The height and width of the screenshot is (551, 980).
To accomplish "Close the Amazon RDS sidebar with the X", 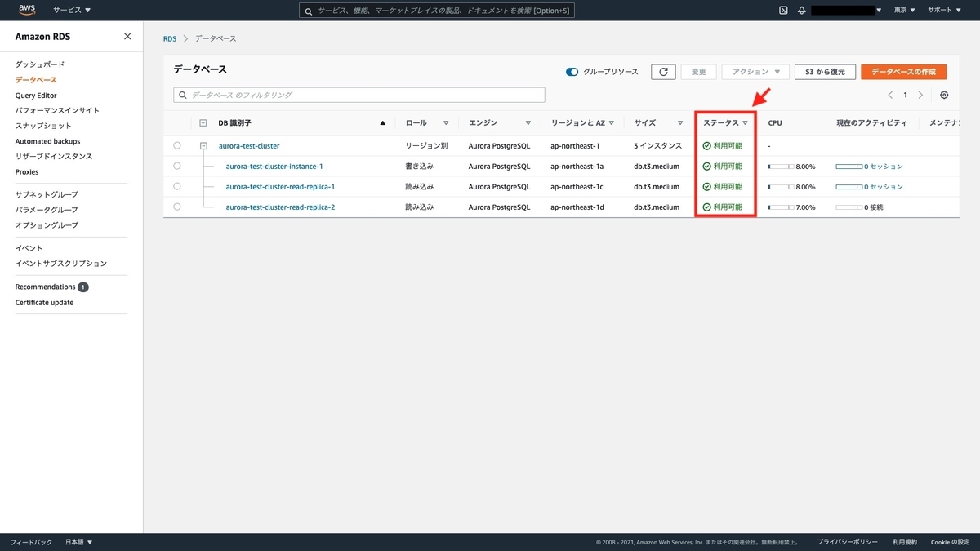I will point(127,36).
